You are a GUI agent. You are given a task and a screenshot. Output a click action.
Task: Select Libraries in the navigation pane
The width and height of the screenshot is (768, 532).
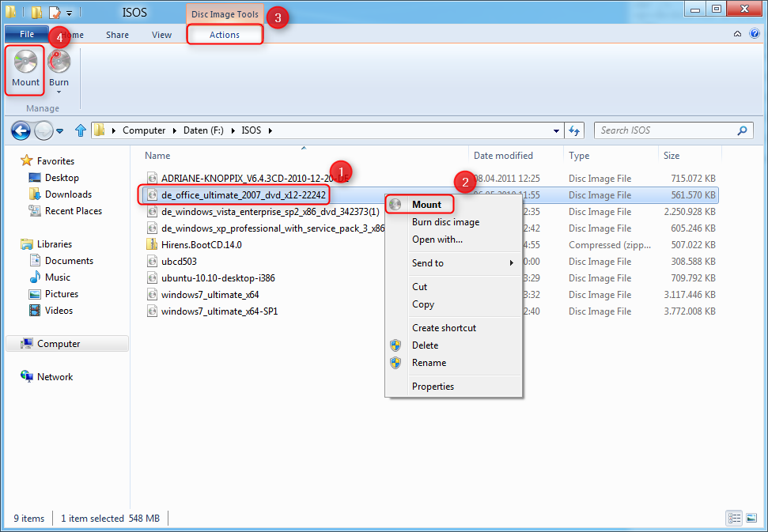click(x=46, y=244)
